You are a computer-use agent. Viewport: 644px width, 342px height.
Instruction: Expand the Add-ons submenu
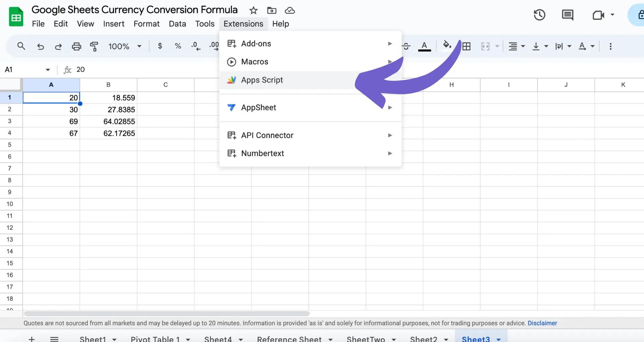310,44
